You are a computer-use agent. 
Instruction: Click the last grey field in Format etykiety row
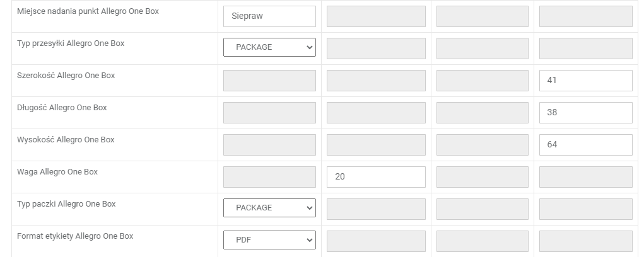pos(585,240)
